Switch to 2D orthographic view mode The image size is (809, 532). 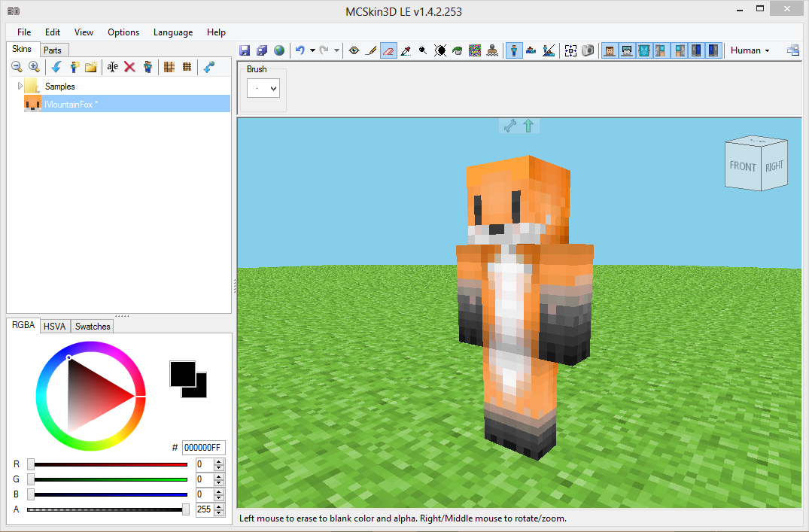coord(531,50)
